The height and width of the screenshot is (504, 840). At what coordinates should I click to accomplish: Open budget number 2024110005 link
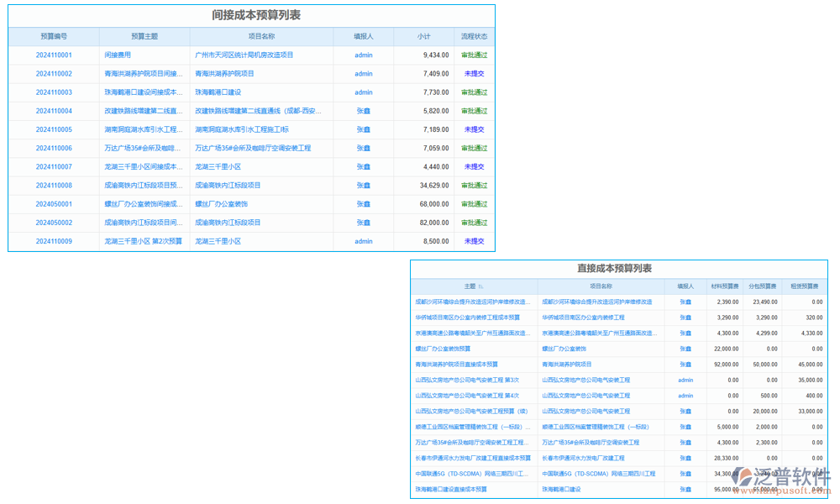(54, 130)
